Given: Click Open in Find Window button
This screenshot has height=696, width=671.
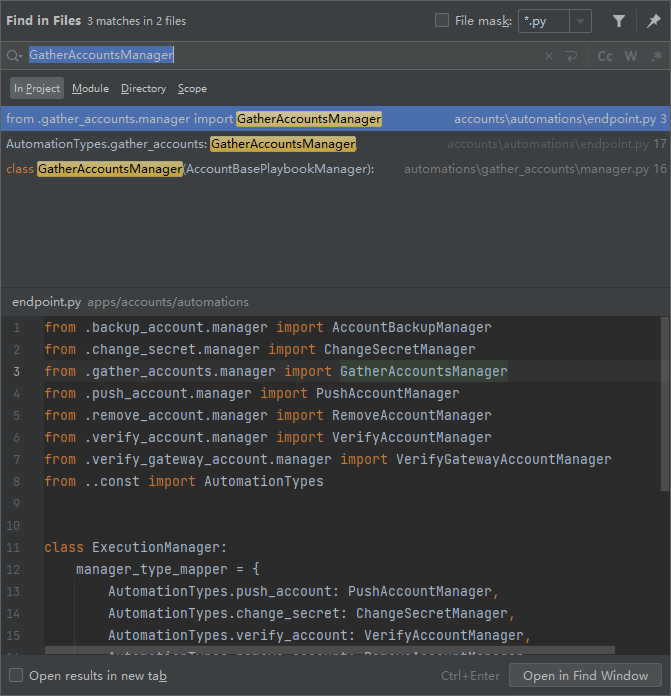Looking at the screenshot, I should (585, 676).
